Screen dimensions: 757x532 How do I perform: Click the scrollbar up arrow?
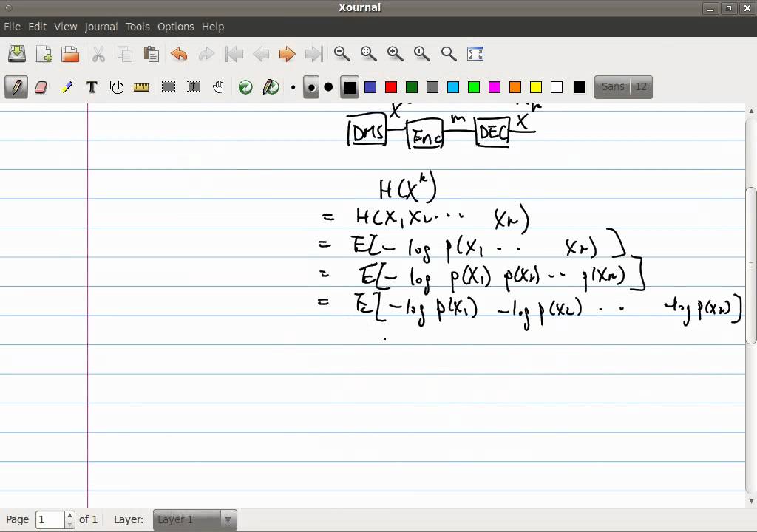pos(751,111)
